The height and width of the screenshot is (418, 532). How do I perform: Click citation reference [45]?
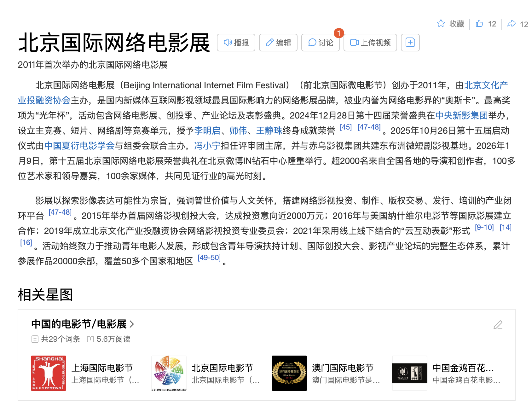pos(346,127)
